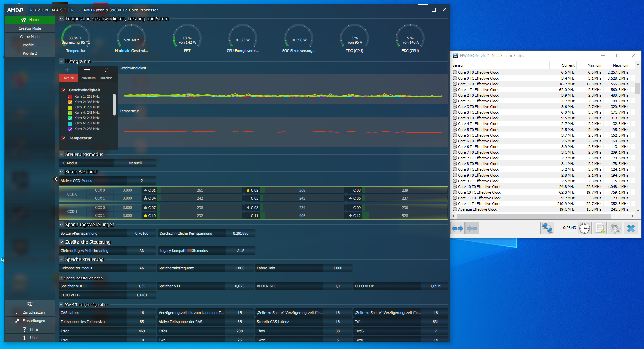Open HWiNFO sensor settings gear icon
Screen dimensions: 644x349
615,228
